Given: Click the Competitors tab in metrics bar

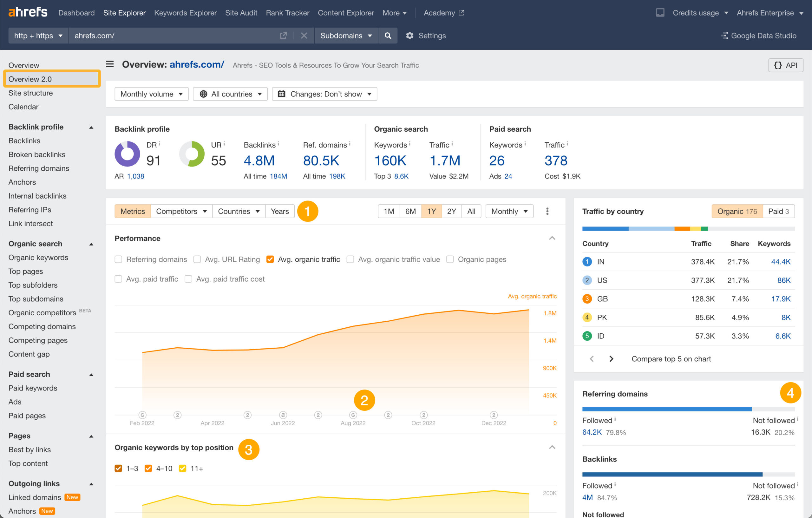Looking at the screenshot, I should [179, 211].
